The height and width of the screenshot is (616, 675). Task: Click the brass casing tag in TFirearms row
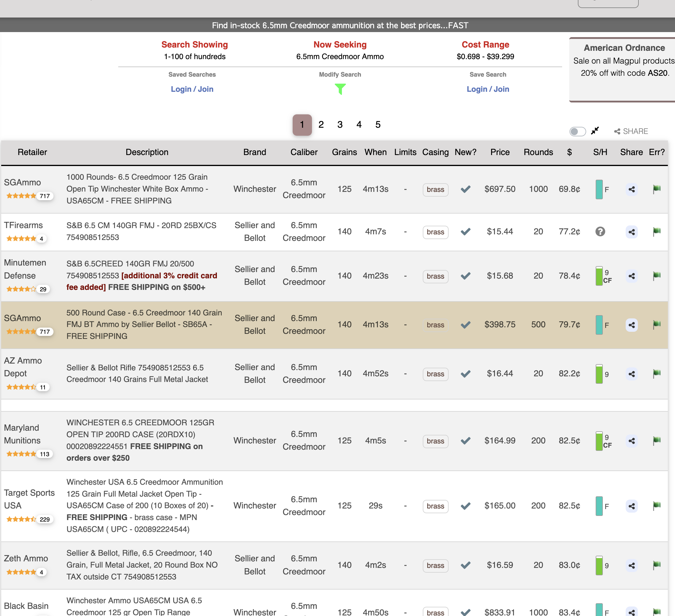click(x=435, y=232)
